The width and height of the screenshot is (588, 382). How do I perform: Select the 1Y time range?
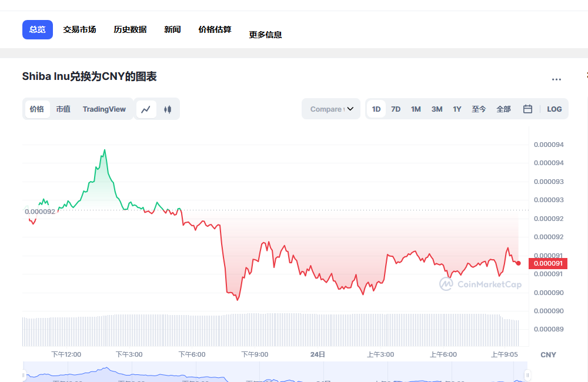(x=457, y=109)
